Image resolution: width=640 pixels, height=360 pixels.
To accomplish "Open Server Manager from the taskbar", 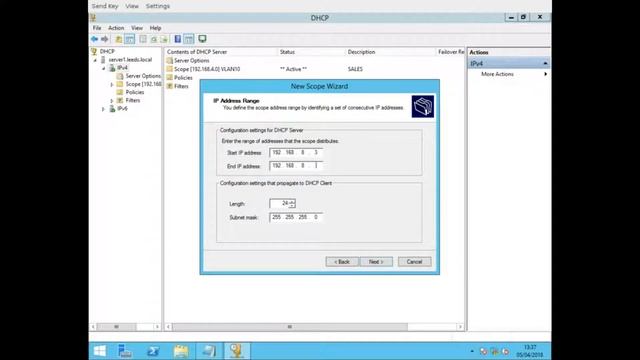I will (x=125, y=351).
